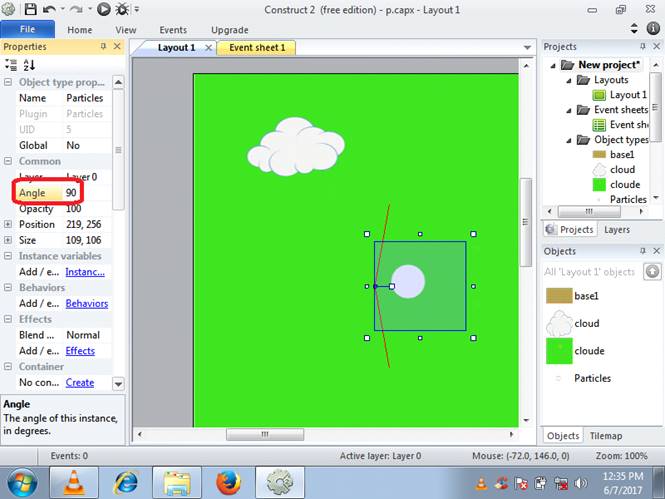
Task: Click the particles circle in layout
Action: tap(408, 282)
